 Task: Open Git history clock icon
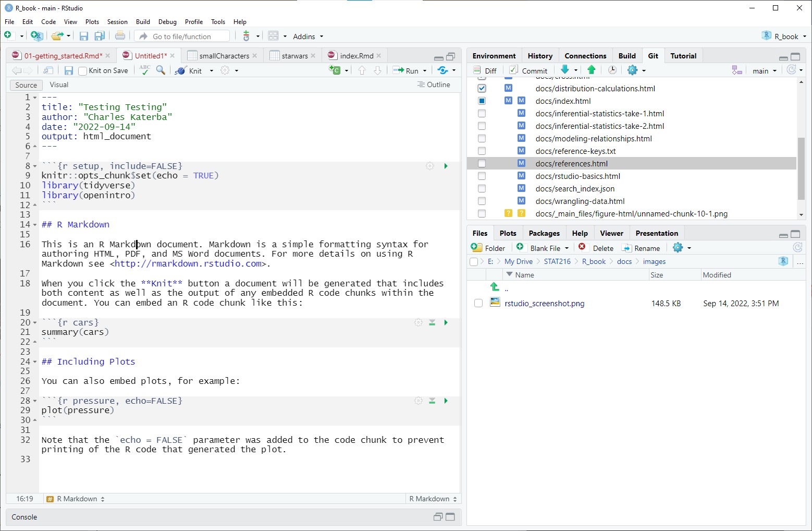612,70
